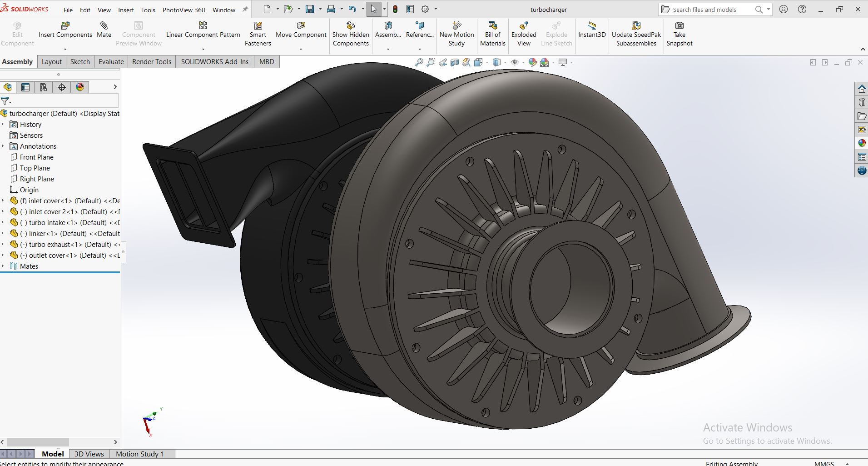Toggle Show Hidden Components
The height and width of the screenshot is (466, 868).
pyautogui.click(x=351, y=34)
